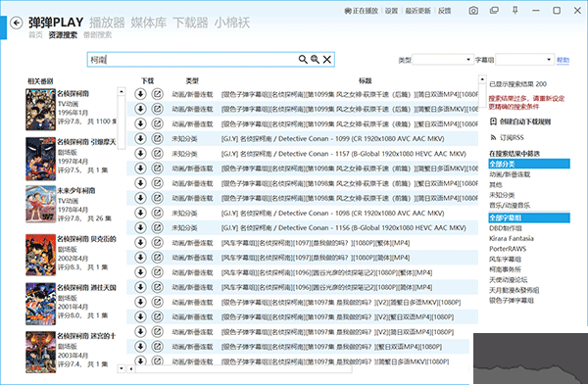Open the 类型 dropdown
Image resolution: width=588 pixels, height=385 pixels.
pos(443,60)
